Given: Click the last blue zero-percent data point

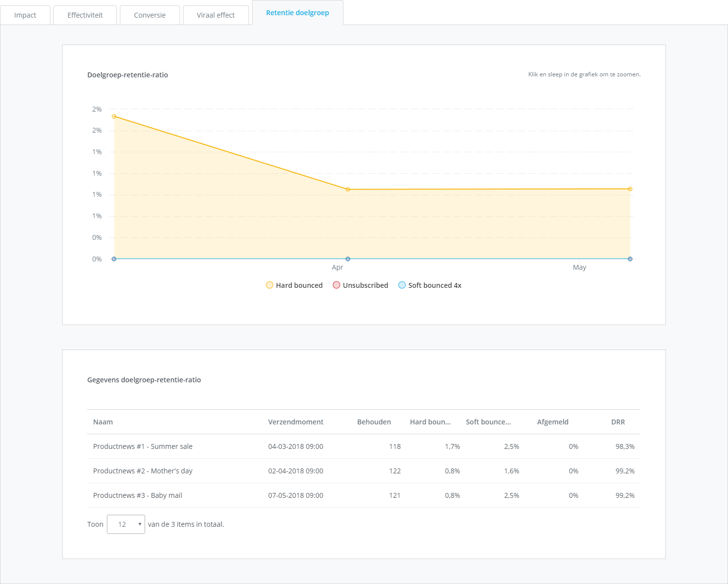Looking at the screenshot, I should (x=630, y=259).
